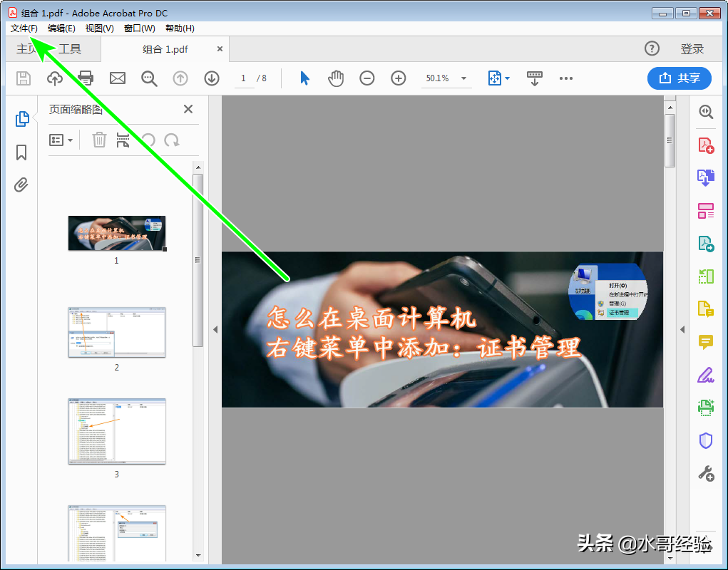Click the email envelope icon
The width and height of the screenshot is (728, 570).
118,78
